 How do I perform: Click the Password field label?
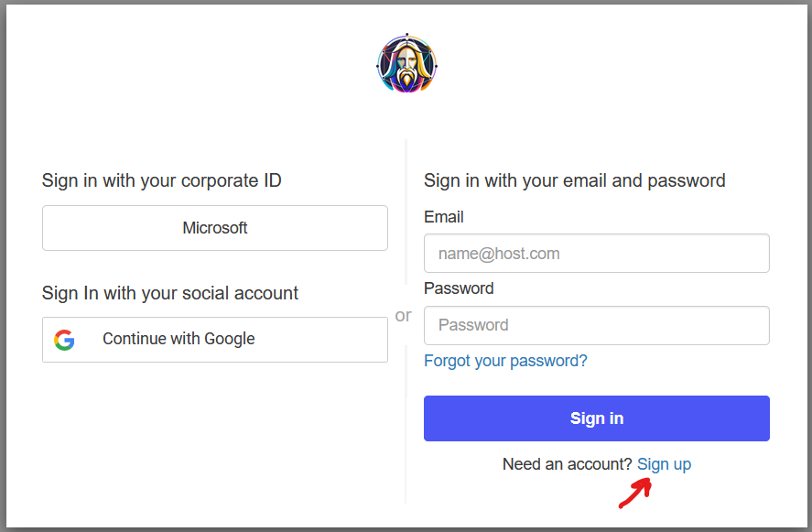(x=459, y=288)
